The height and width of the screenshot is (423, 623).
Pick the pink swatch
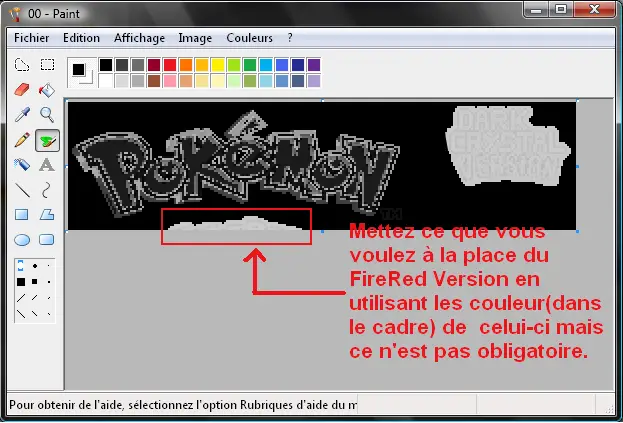click(x=170, y=81)
